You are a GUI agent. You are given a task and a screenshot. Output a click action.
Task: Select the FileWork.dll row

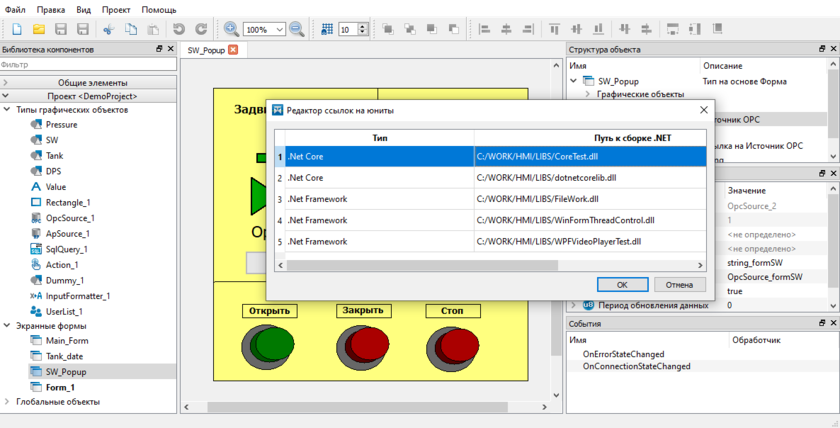[490, 199]
